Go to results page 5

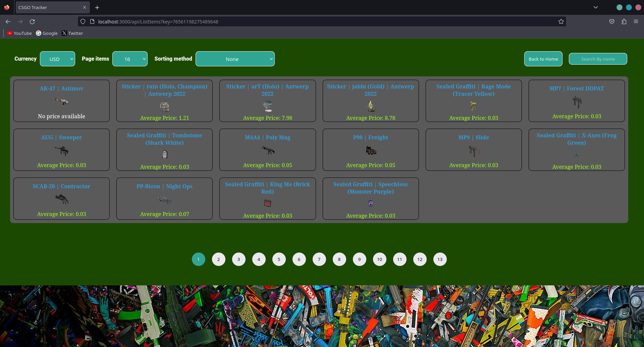tap(279, 259)
